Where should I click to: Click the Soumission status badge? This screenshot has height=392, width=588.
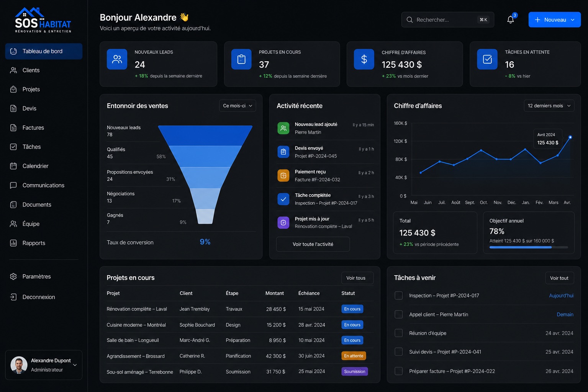355,372
